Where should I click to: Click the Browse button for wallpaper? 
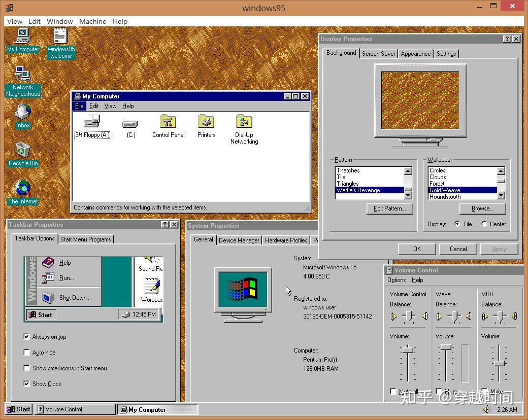tap(482, 208)
